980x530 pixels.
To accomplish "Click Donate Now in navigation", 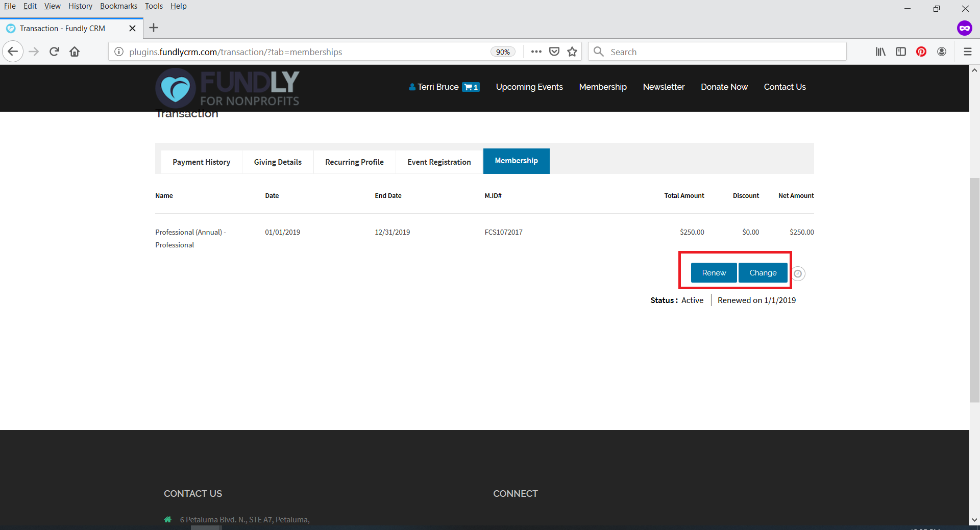I will click(724, 87).
